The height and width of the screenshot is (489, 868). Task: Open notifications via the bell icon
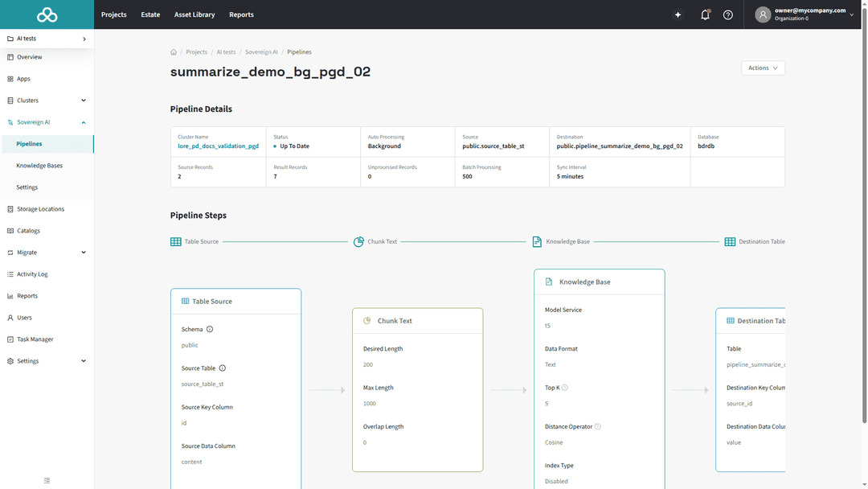point(705,14)
